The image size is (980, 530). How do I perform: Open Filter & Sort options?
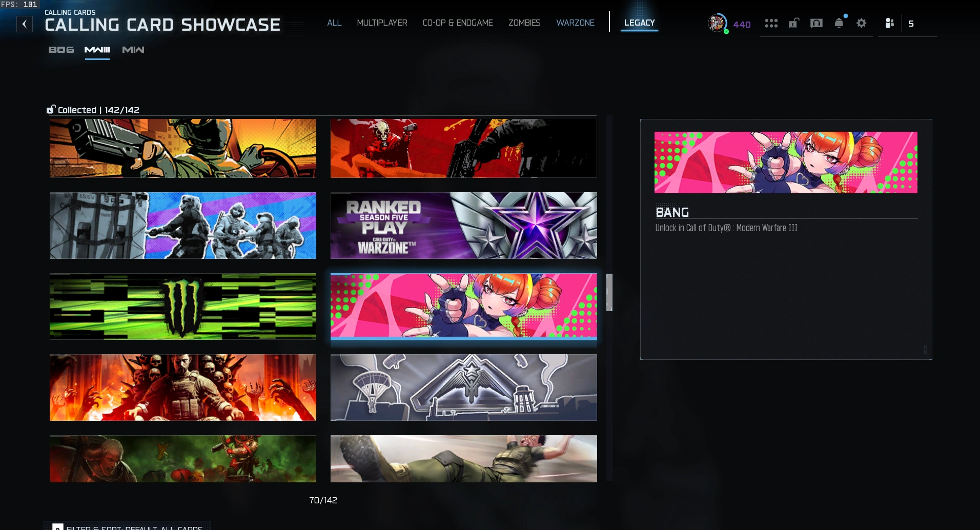click(x=128, y=527)
